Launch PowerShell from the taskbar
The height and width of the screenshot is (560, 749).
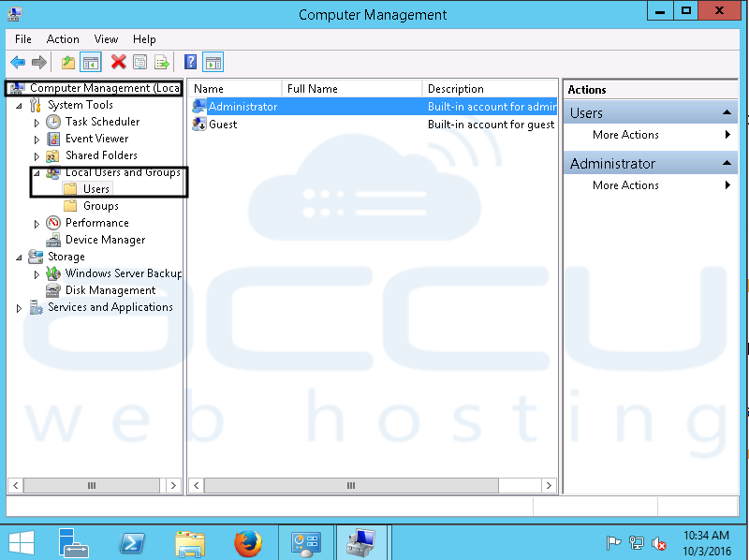click(131, 543)
